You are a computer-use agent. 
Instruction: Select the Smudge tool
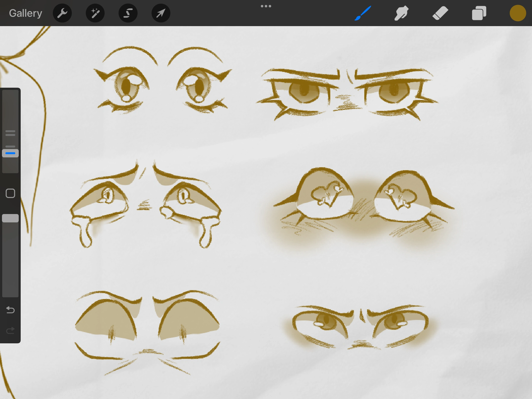point(401,13)
